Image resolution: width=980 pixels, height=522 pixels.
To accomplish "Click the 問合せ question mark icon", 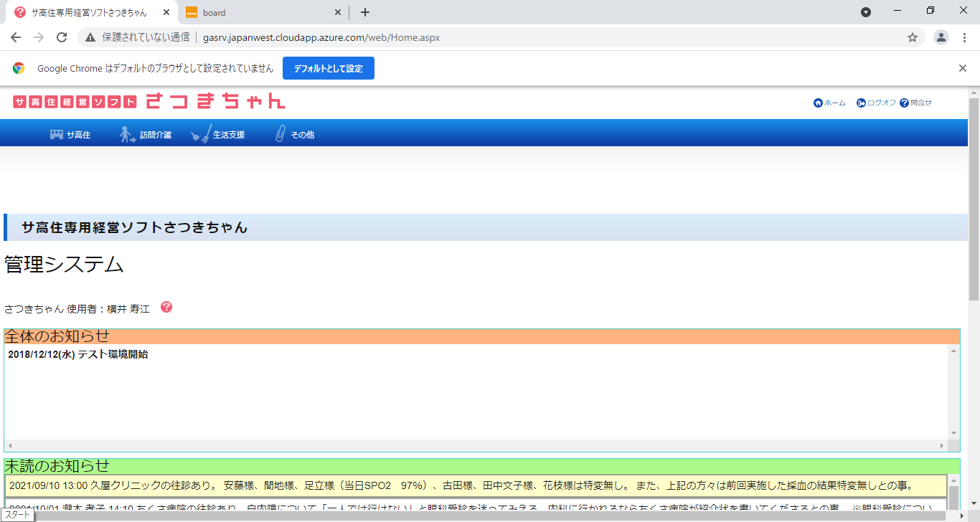I will [904, 103].
